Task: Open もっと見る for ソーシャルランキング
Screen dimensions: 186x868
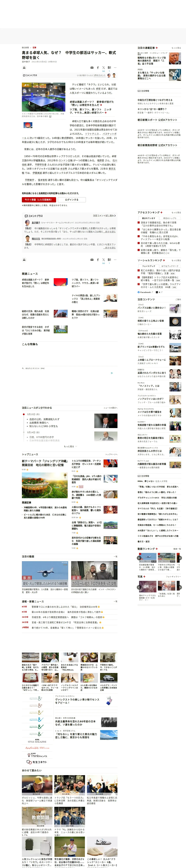Action: [x=176, y=260]
